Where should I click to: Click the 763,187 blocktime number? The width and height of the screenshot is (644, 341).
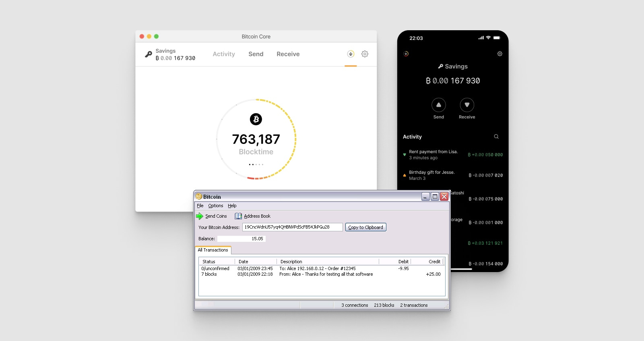tap(256, 139)
